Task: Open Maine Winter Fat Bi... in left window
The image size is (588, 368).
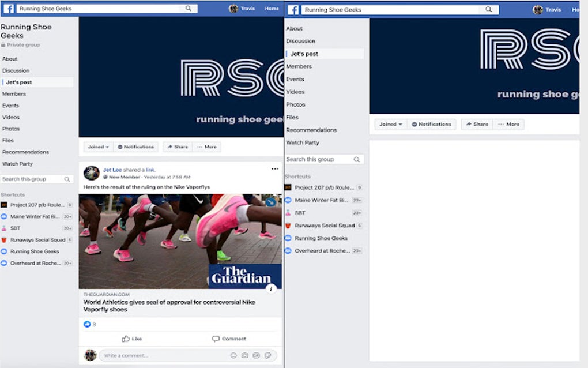Action: 35,216
